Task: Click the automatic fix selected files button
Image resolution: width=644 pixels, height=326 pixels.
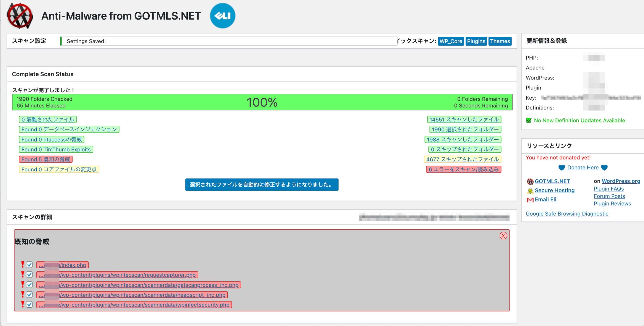Action: (x=262, y=185)
